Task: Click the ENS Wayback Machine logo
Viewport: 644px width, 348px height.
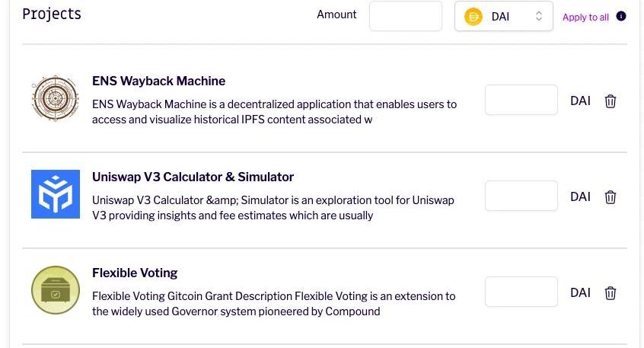Action: pyautogui.click(x=56, y=98)
